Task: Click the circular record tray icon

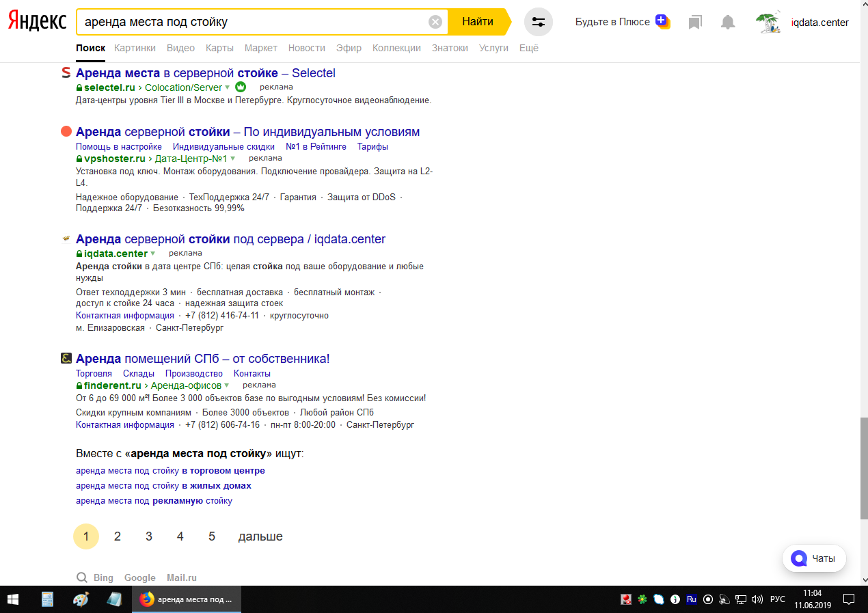Action: 708,599
